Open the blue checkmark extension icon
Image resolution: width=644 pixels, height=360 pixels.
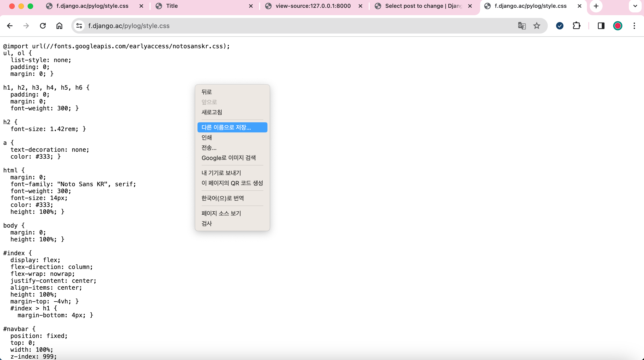click(x=560, y=26)
